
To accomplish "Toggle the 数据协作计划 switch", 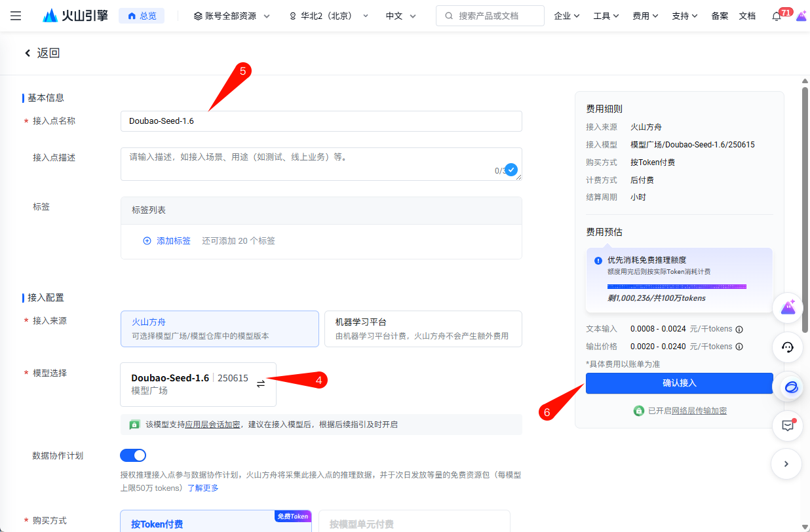I will click(x=133, y=455).
